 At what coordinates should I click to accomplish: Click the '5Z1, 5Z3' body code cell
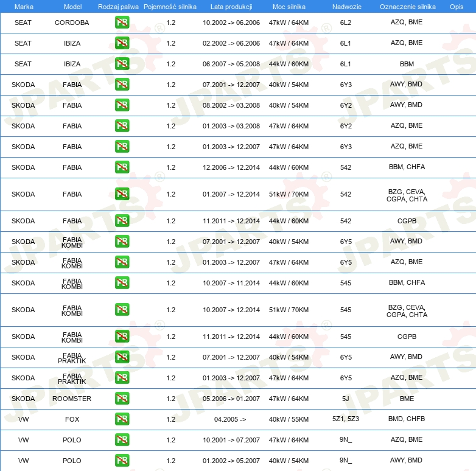(346, 419)
